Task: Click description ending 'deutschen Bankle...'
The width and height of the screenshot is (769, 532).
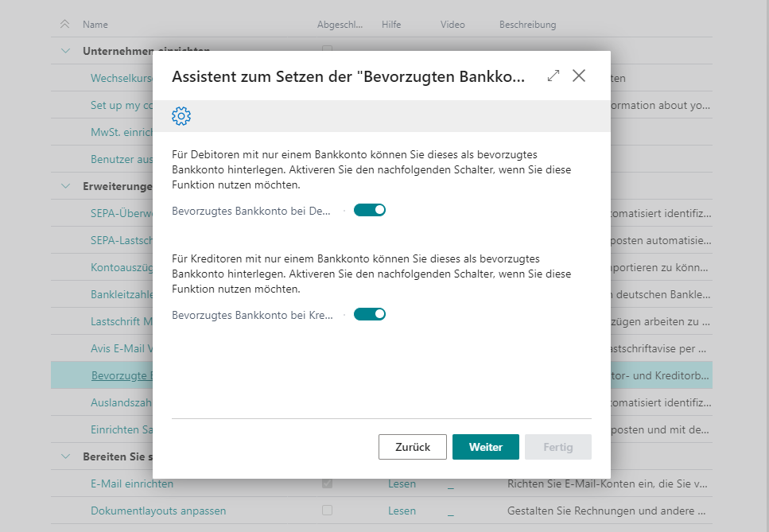Action: pos(661,294)
